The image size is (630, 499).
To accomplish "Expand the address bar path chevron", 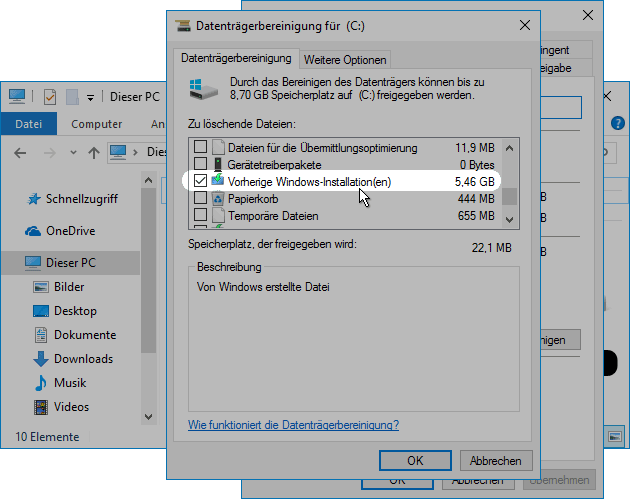I will point(135,152).
